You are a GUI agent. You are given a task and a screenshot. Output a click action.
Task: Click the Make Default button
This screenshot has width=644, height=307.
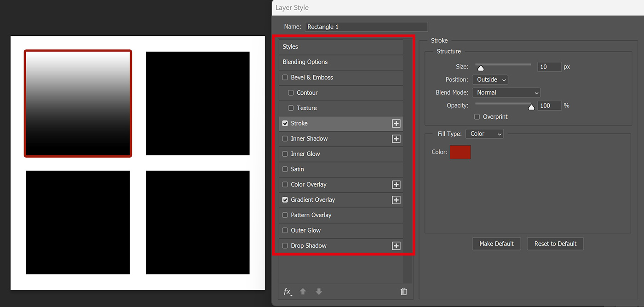pyautogui.click(x=496, y=244)
